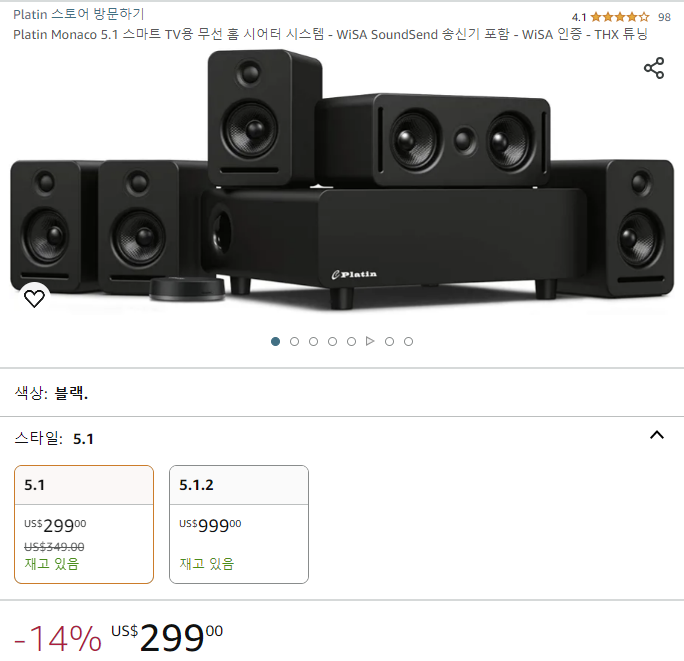Collapse the 스타일 section chevron
Image resolution: width=684 pixels, height=661 pixels.
pyautogui.click(x=656, y=435)
